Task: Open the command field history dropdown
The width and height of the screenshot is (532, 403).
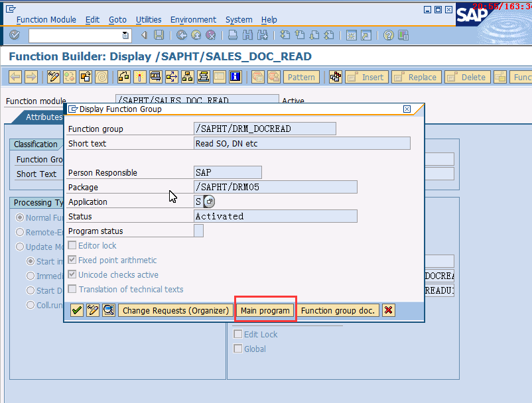Action: click(126, 35)
